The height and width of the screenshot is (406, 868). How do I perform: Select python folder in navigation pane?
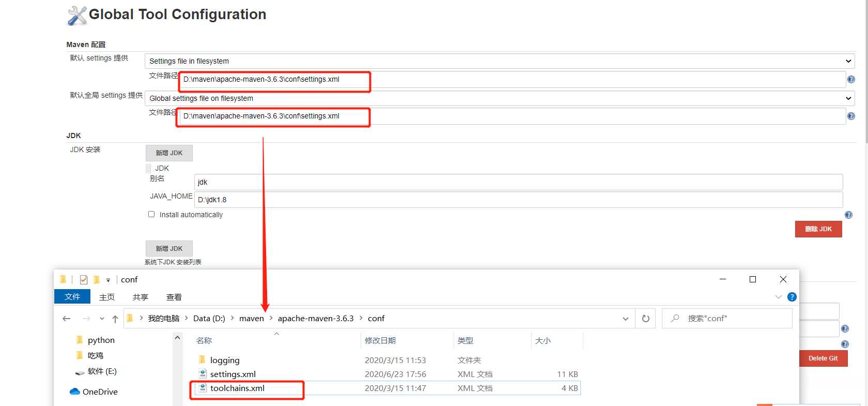(101, 340)
